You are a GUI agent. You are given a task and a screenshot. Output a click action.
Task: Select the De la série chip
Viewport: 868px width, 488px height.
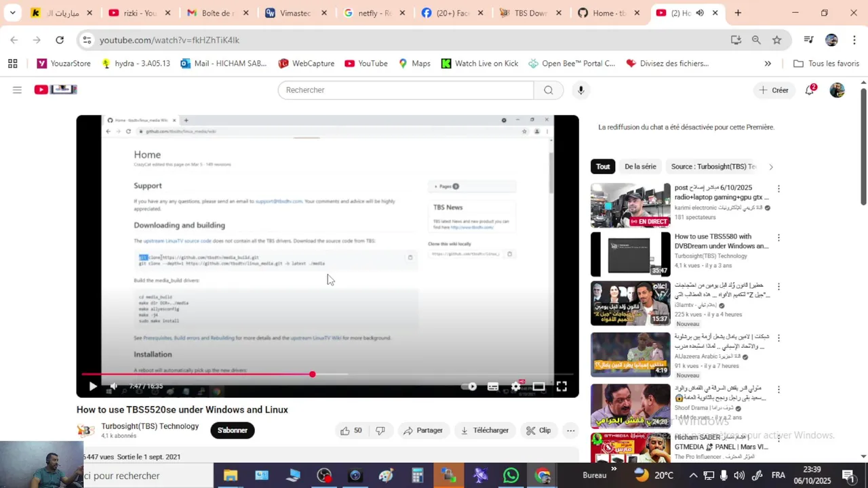coord(640,167)
